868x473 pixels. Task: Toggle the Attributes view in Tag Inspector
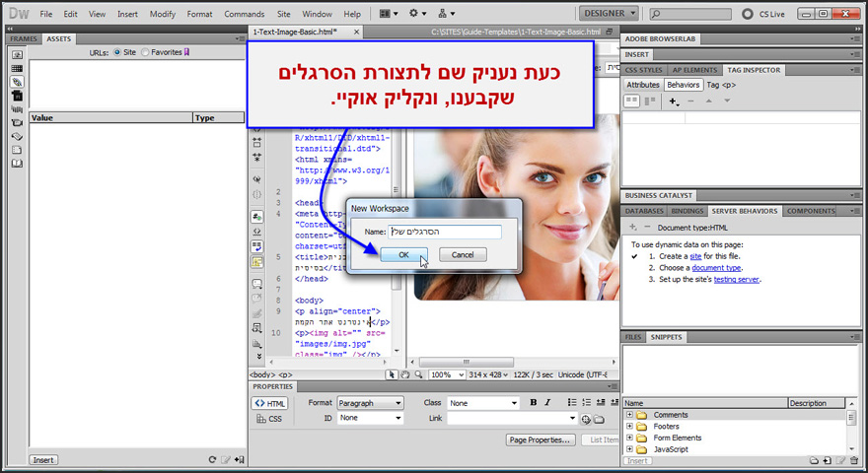tap(643, 85)
